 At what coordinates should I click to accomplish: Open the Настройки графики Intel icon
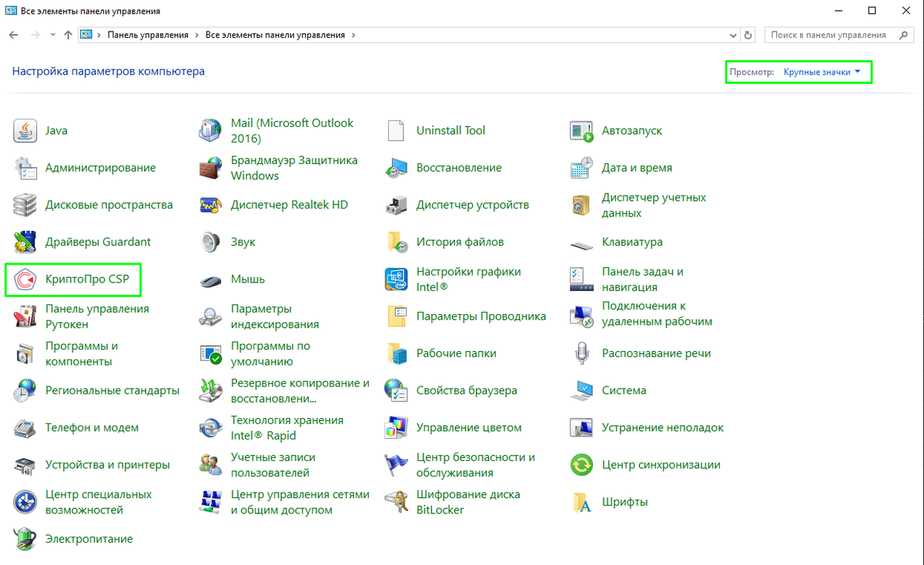click(397, 279)
